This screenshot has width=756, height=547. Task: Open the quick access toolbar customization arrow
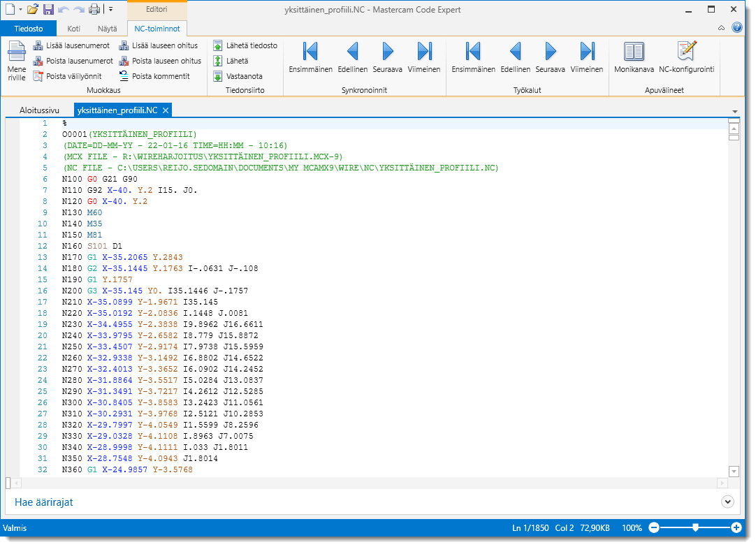[x=110, y=9]
